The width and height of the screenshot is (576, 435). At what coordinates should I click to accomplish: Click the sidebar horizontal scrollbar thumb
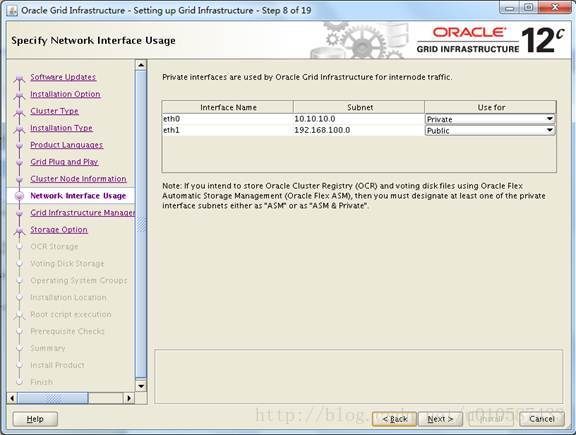click(53, 398)
